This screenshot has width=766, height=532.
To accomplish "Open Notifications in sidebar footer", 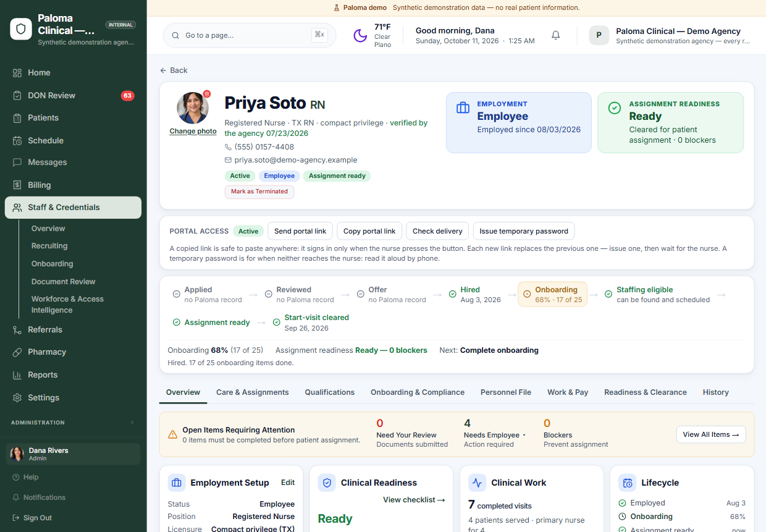I will pos(39,497).
